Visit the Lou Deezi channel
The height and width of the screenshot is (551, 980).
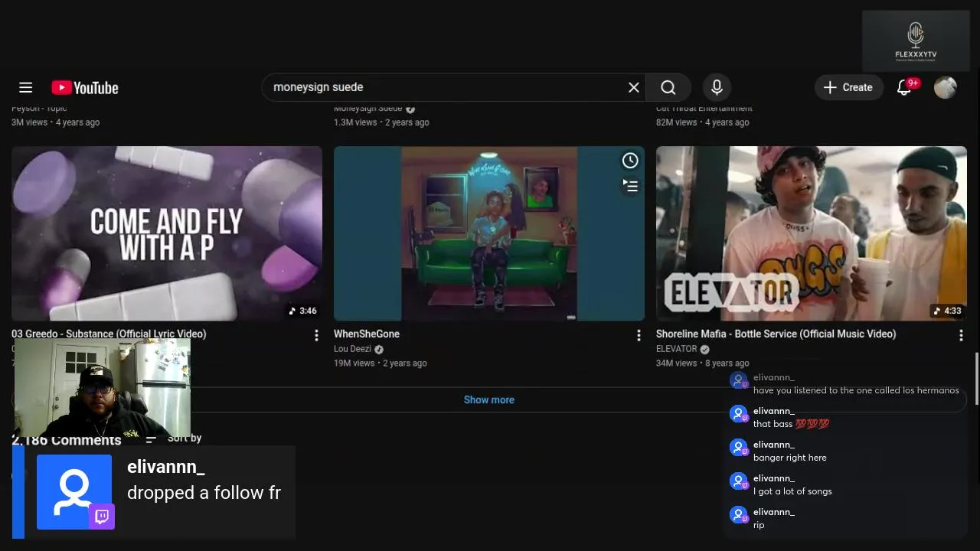pos(352,349)
